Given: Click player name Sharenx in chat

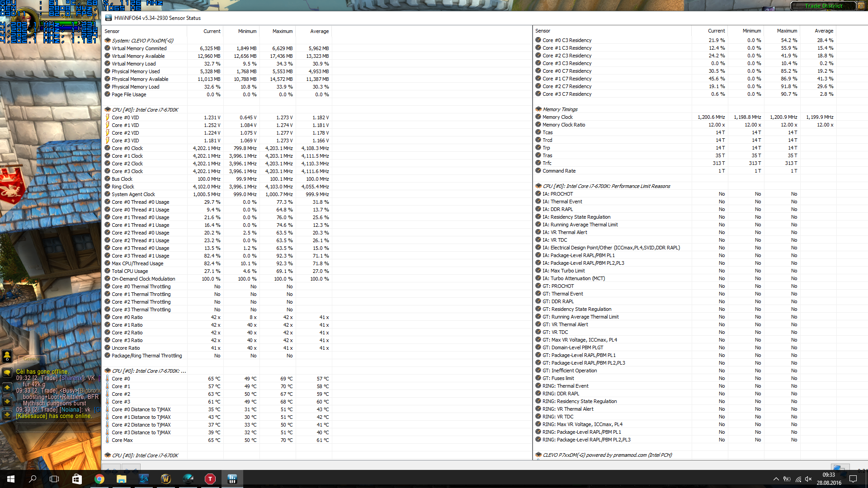Looking at the screenshot, I should [x=72, y=378].
